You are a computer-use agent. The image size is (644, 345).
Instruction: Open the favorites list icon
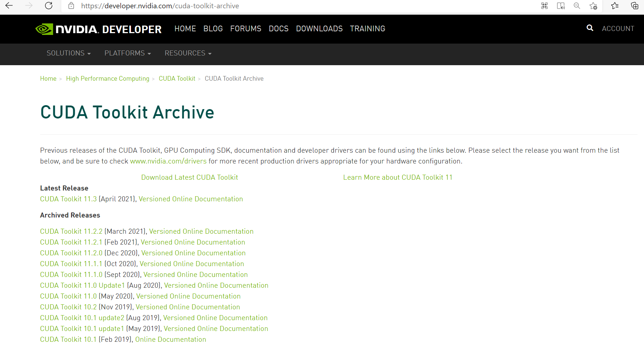(615, 6)
